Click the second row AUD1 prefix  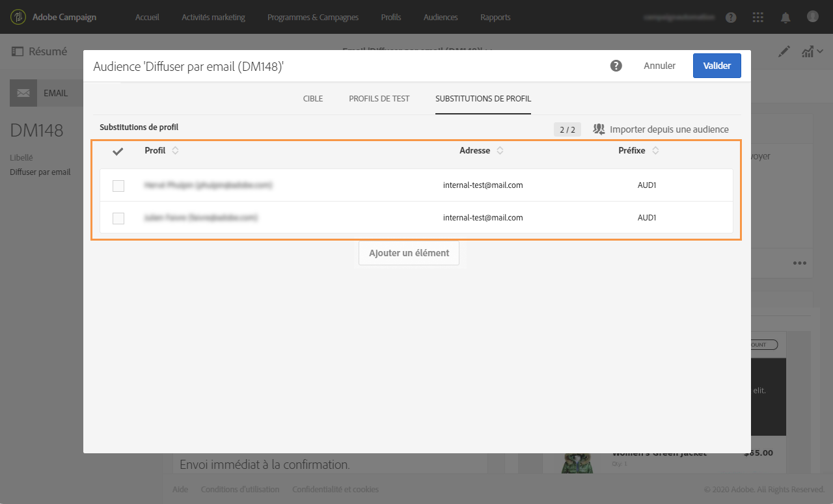click(x=647, y=218)
